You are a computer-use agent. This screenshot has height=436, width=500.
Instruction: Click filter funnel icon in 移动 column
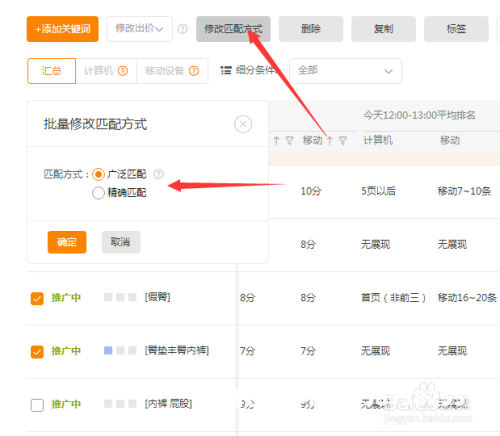click(343, 141)
